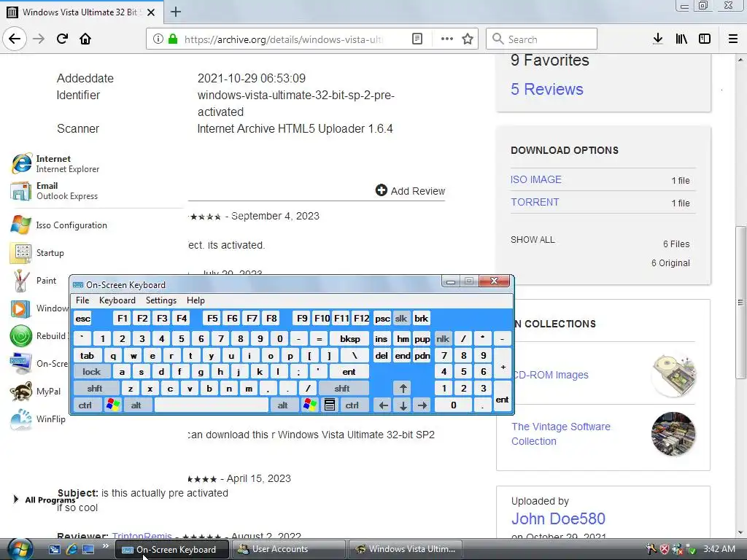
Task: Click the bksp key on keyboard
Action: 350,339
